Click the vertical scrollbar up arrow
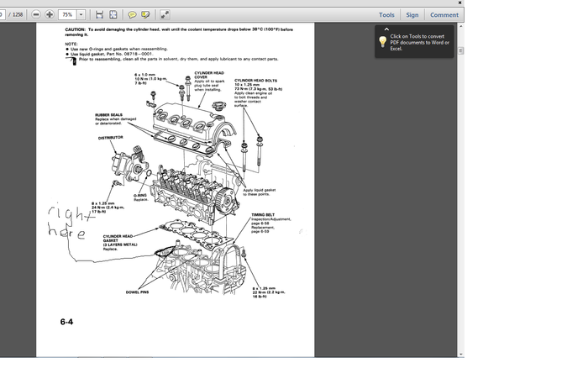The image size is (588, 368). (x=460, y=26)
